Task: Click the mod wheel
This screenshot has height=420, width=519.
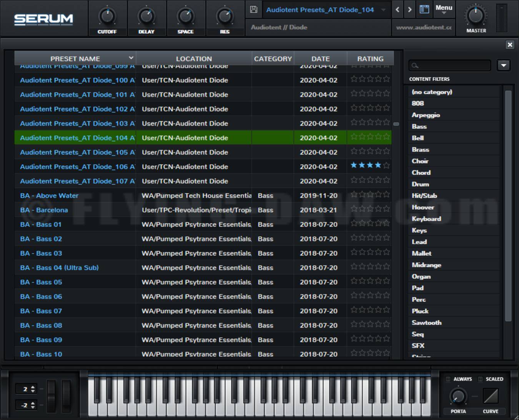Action: (67, 396)
